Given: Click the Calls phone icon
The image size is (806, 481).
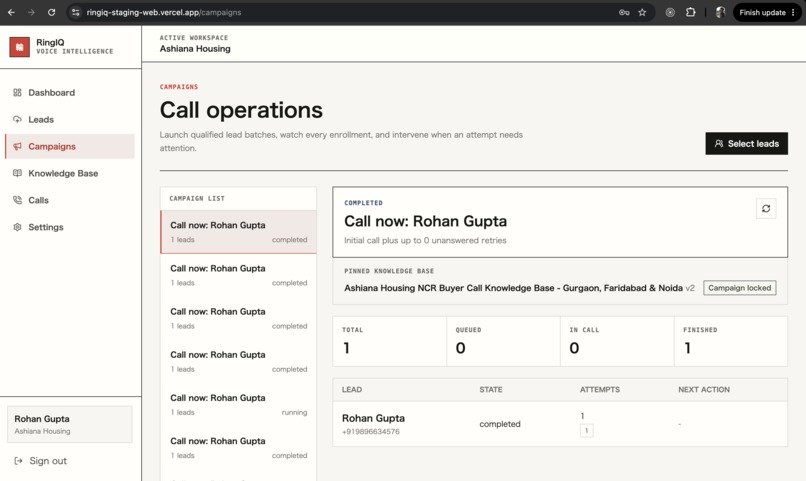Looking at the screenshot, I should [17, 200].
